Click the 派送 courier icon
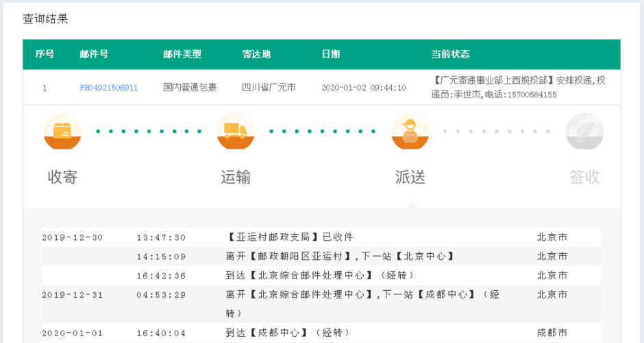 pyautogui.click(x=410, y=132)
